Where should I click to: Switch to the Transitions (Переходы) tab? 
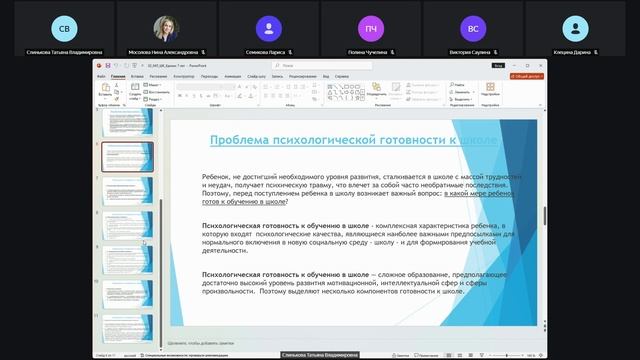point(209,76)
